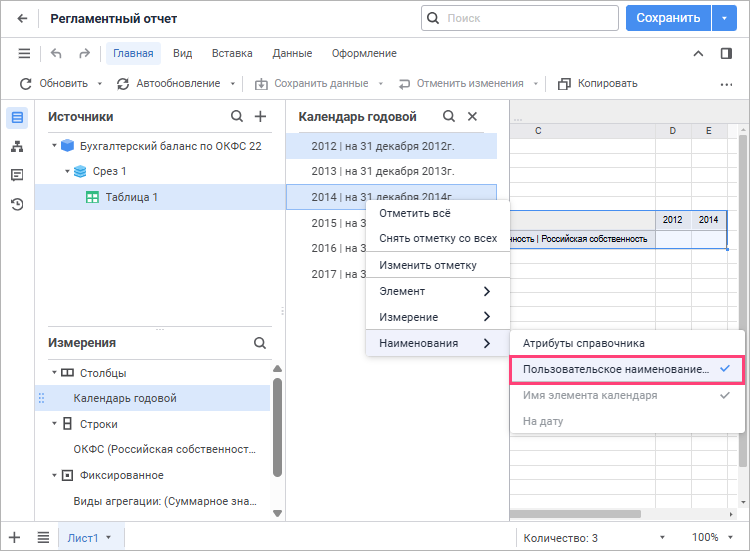
Task: Collapse the Фиксированное group
Action: [x=54, y=475]
